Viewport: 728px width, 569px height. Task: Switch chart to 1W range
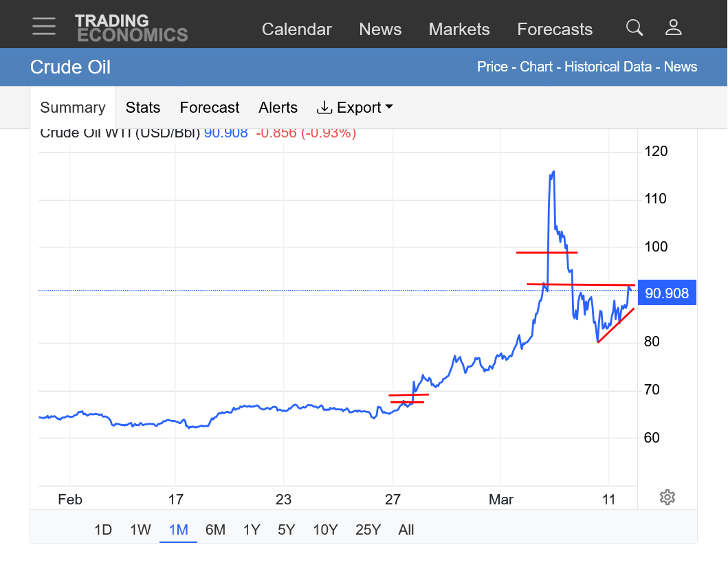click(x=140, y=530)
